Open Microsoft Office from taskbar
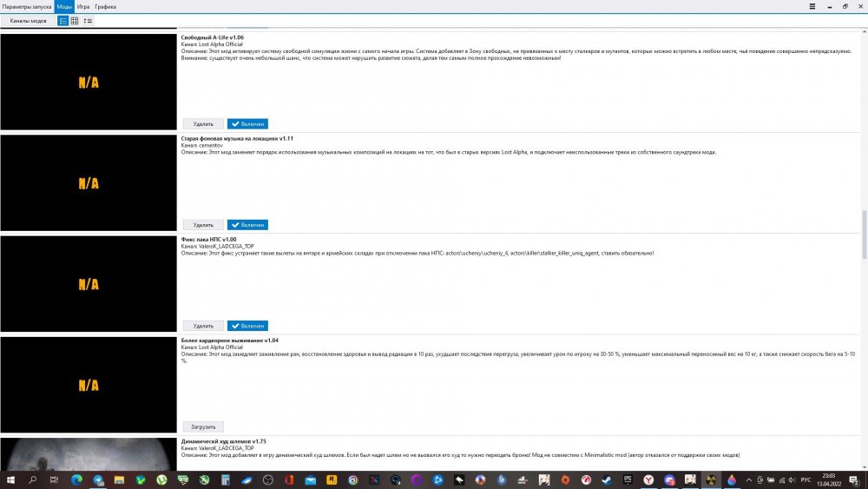 tap(289, 479)
